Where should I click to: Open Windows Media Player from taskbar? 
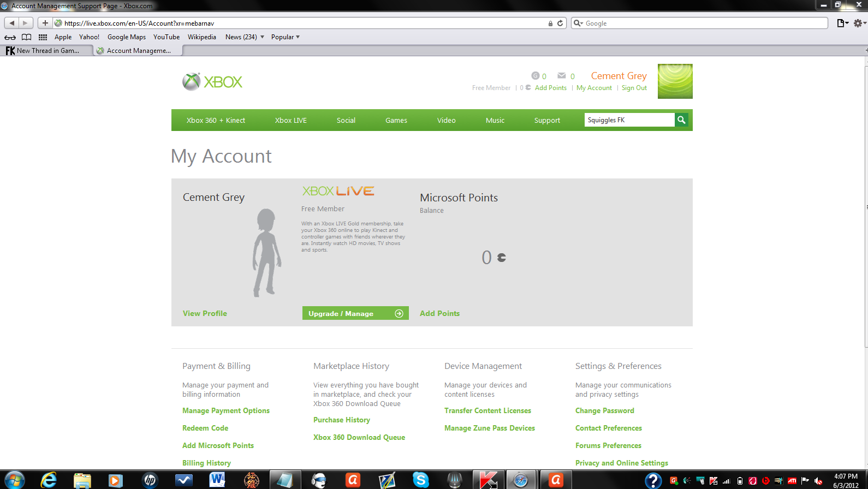click(115, 480)
